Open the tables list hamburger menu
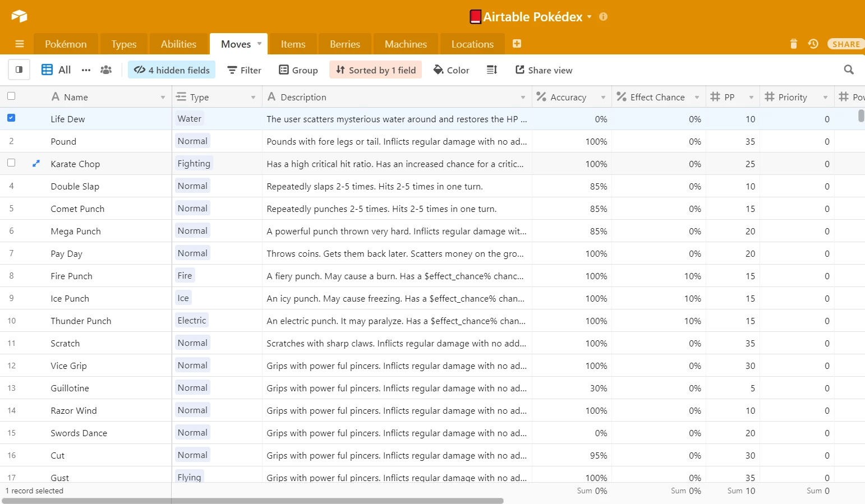The image size is (865, 504). [x=20, y=44]
